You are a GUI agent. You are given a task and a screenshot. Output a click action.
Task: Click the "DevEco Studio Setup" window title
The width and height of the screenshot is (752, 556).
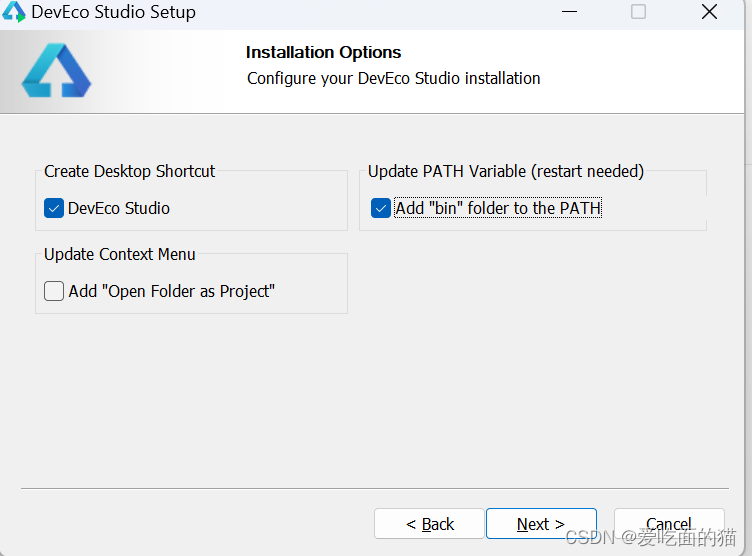coord(114,12)
